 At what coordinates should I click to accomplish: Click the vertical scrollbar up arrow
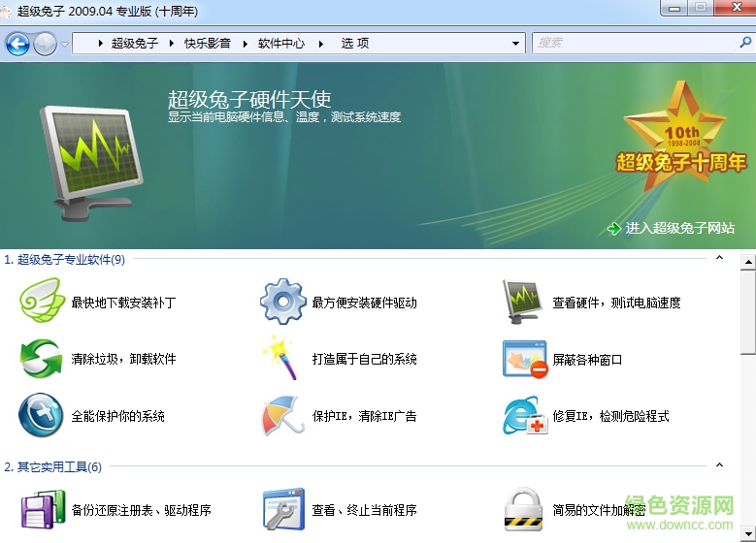(748, 262)
